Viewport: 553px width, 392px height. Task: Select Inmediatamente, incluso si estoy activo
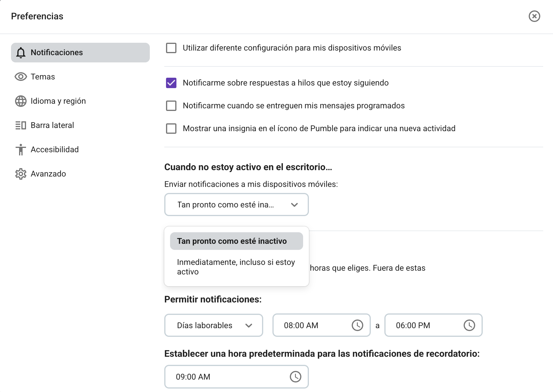point(235,267)
